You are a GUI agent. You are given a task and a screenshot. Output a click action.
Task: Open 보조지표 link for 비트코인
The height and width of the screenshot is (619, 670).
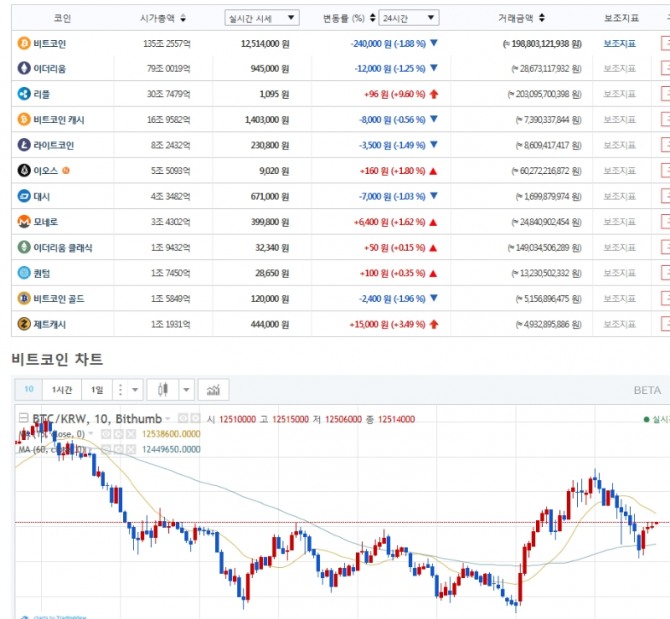point(619,44)
